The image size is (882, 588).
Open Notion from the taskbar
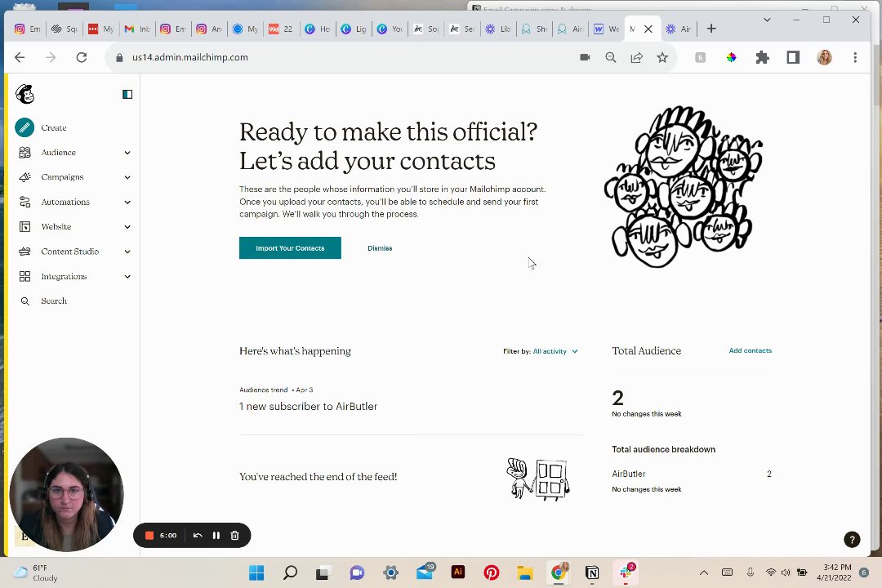[x=592, y=572]
